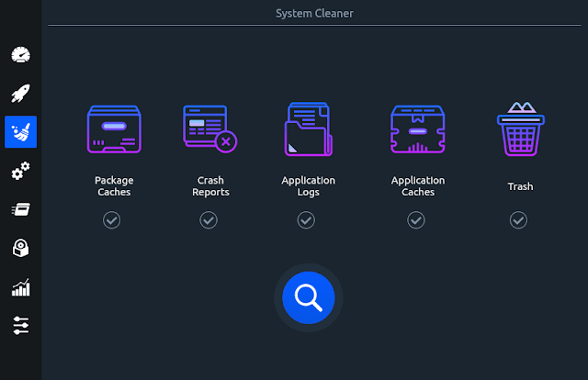588x380 pixels.
Task: Click the "Application Logs" label
Action: click(x=309, y=186)
